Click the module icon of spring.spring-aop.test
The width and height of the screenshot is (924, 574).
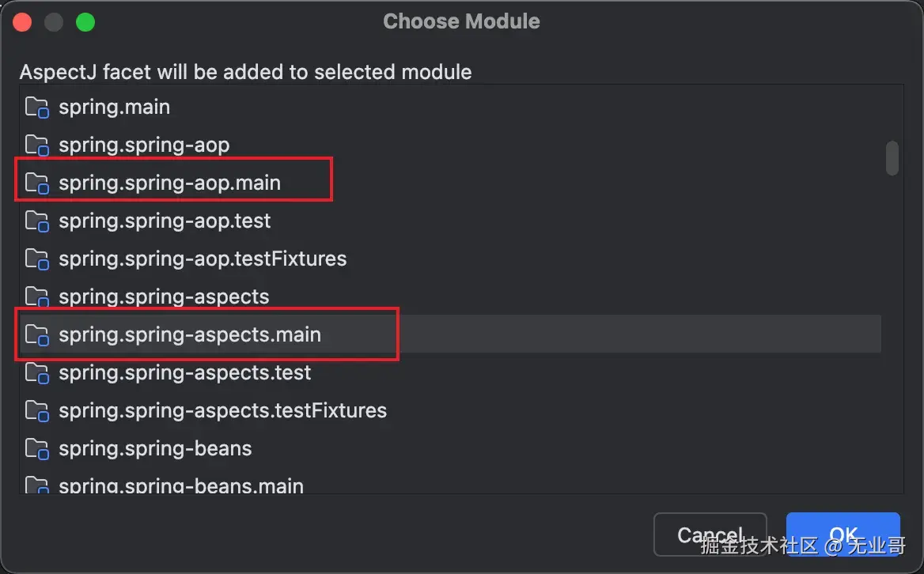(x=37, y=221)
